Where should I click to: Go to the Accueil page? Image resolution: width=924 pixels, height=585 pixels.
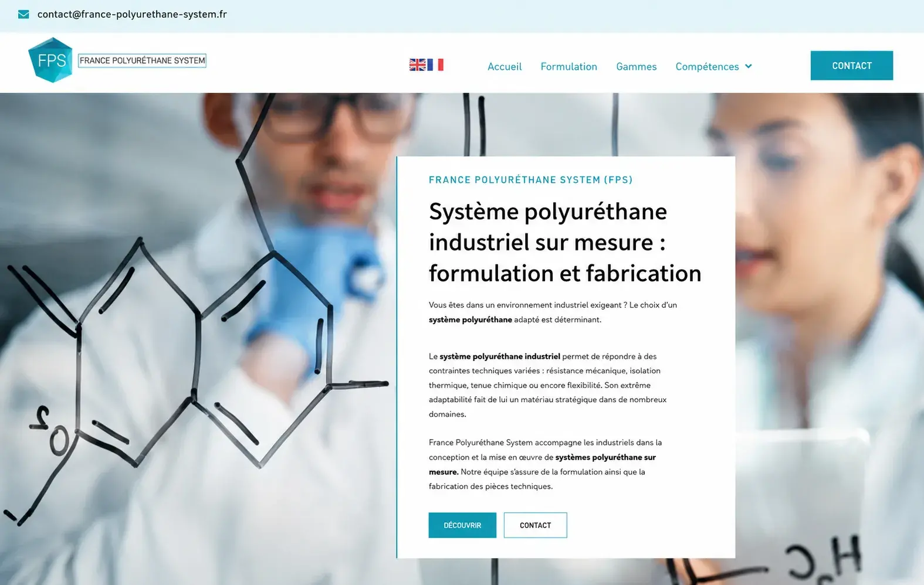505,67
